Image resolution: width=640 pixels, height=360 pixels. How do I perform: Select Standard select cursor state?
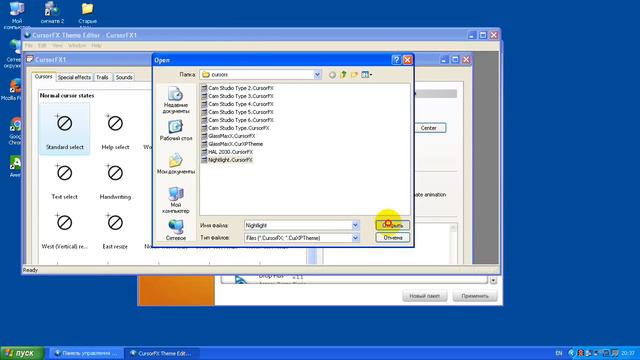[64, 129]
